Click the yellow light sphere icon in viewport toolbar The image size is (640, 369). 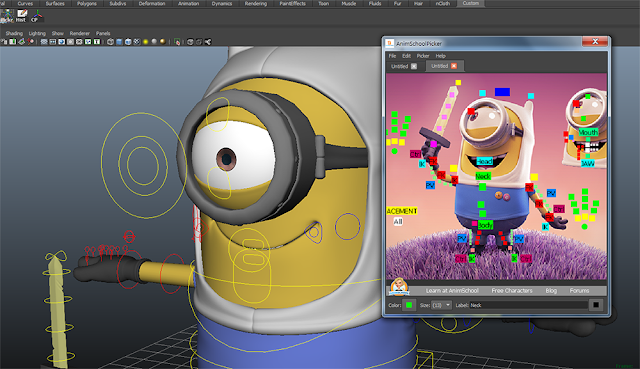[145, 42]
